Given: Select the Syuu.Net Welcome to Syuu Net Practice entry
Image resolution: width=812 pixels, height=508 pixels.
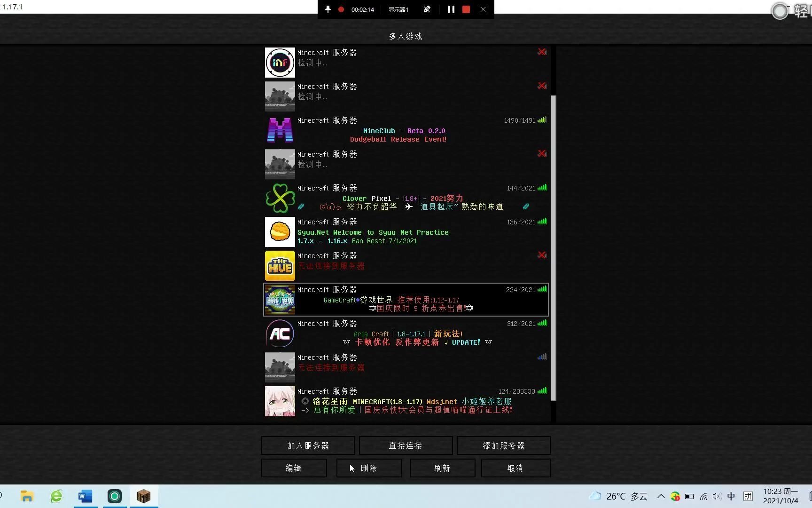Looking at the screenshot, I should 406,232.
